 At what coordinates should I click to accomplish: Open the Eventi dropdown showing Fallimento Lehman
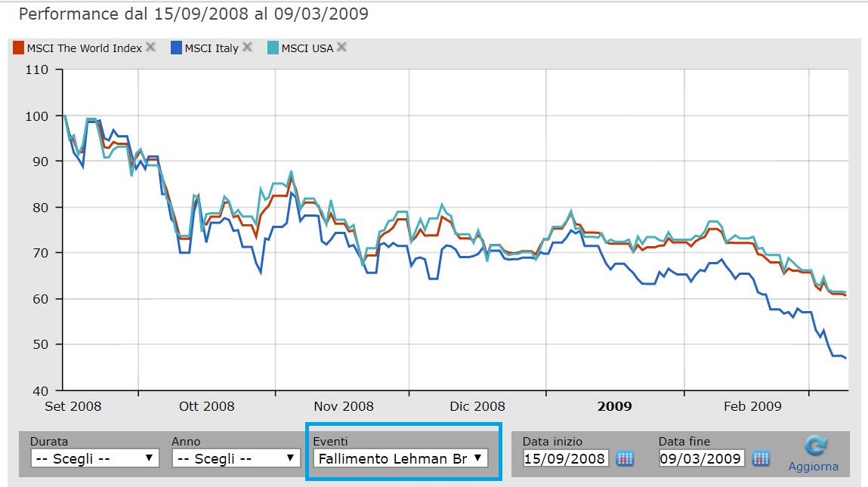point(401,458)
